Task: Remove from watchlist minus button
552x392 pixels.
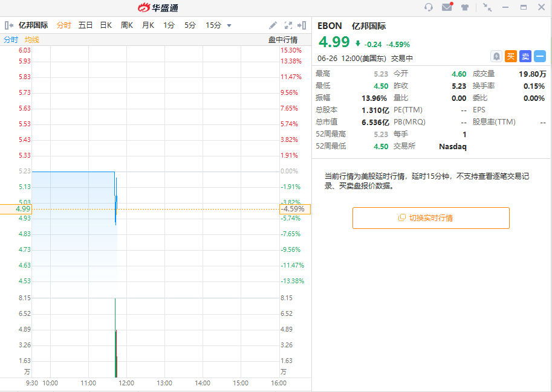Action: [x=540, y=56]
